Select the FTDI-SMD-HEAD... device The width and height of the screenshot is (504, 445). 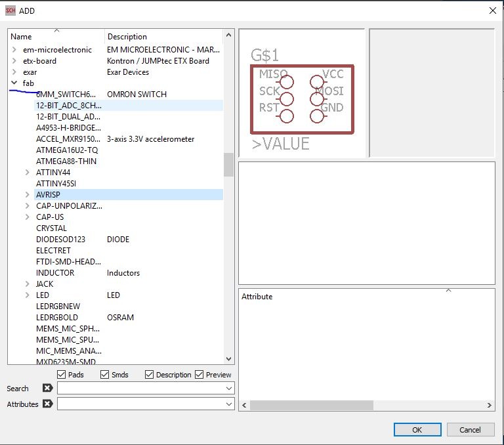(68, 262)
